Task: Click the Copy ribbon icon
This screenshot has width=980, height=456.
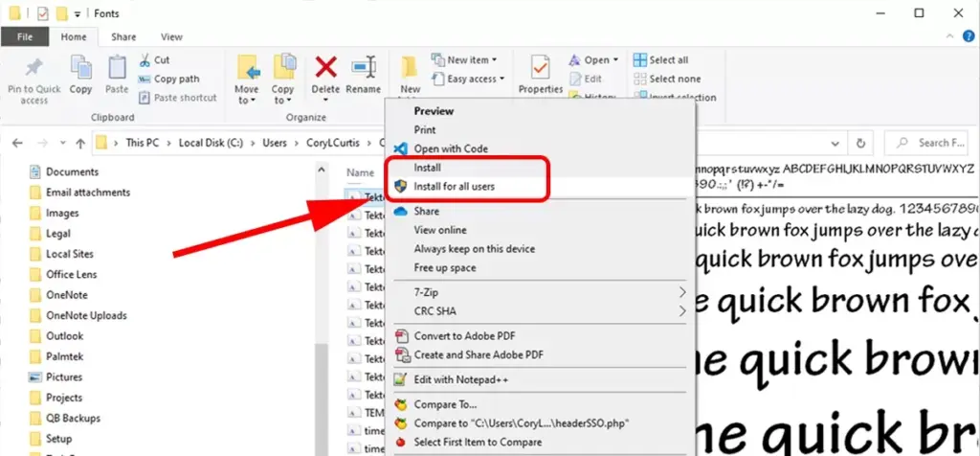Action: [80, 66]
